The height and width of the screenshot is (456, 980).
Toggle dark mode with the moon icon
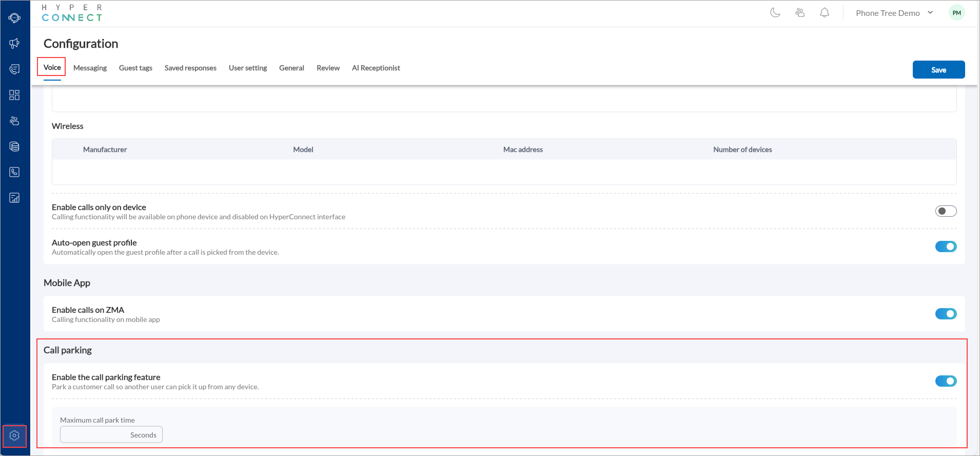pos(775,13)
